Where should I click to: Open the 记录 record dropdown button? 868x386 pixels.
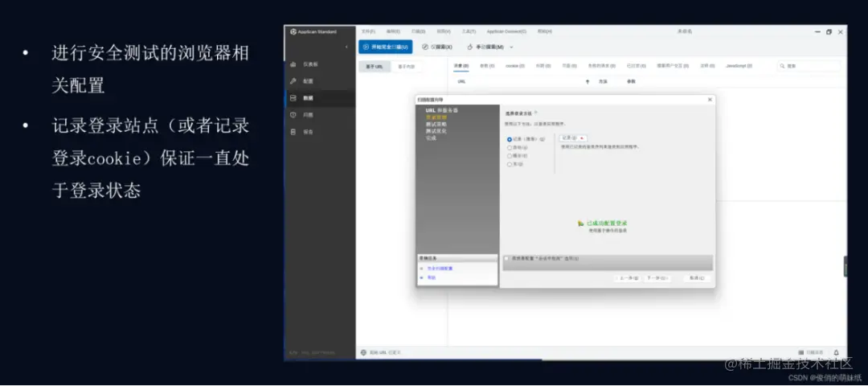pyautogui.click(x=573, y=138)
